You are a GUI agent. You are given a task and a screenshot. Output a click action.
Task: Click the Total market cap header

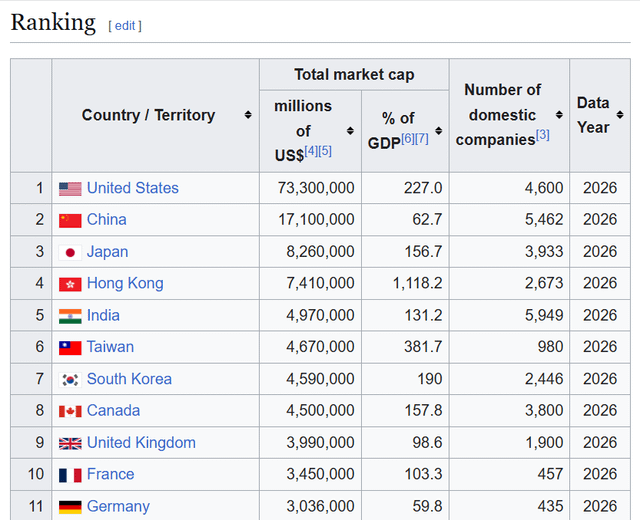[x=354, y=75]
